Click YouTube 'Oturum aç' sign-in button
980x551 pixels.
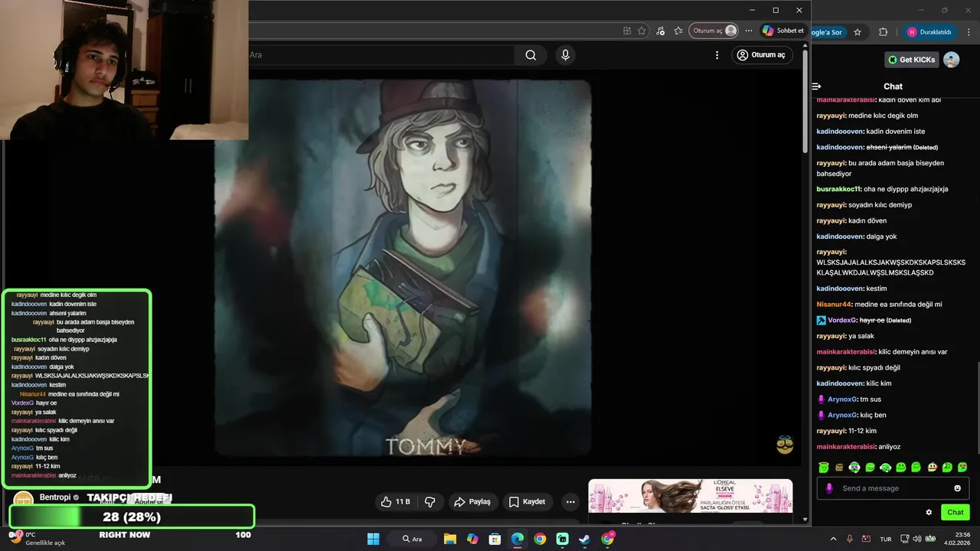[x=762, y=55]
